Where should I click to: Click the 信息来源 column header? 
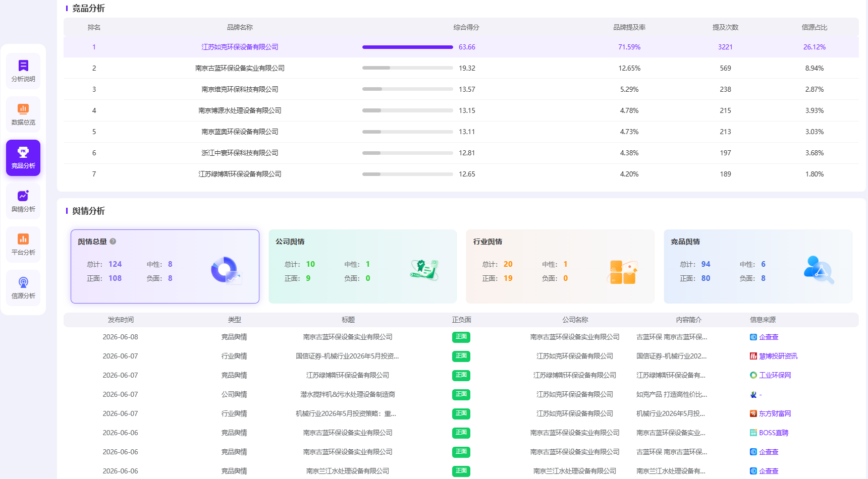763,320
